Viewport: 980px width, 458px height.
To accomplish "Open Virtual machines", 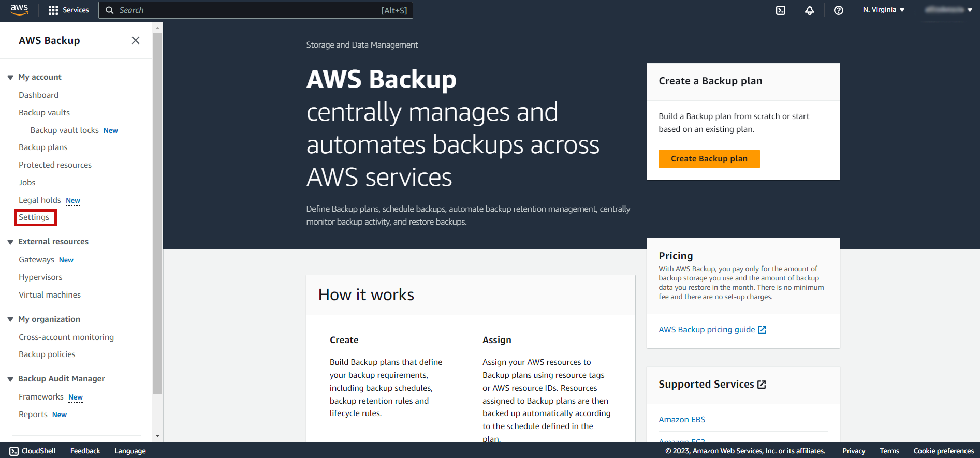I will 50,295.
